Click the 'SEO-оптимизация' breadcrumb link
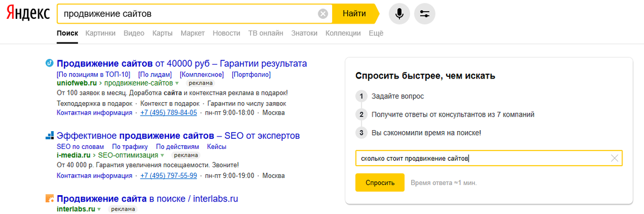The image size is (644, 214). [128, 155]
